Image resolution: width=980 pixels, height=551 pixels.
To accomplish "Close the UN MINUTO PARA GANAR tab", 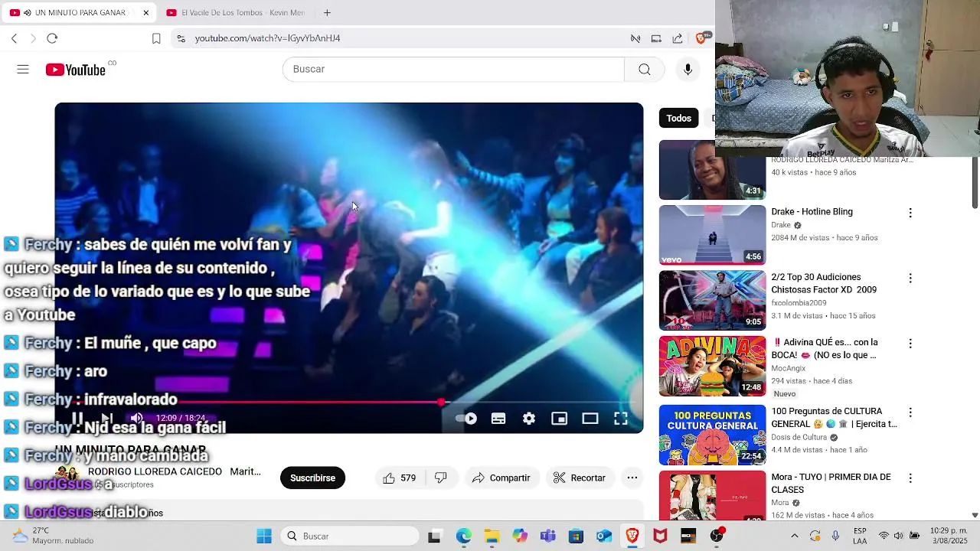I will coord(146,13).
